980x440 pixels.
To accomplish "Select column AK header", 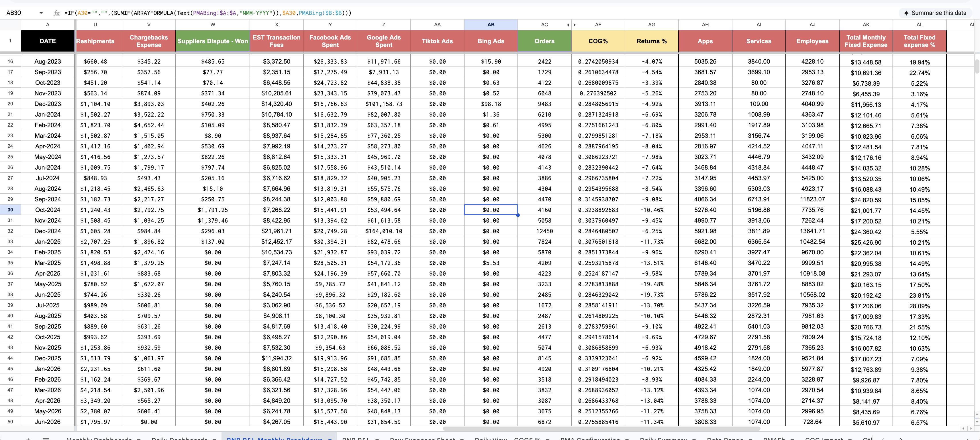I will click(866, 25).
